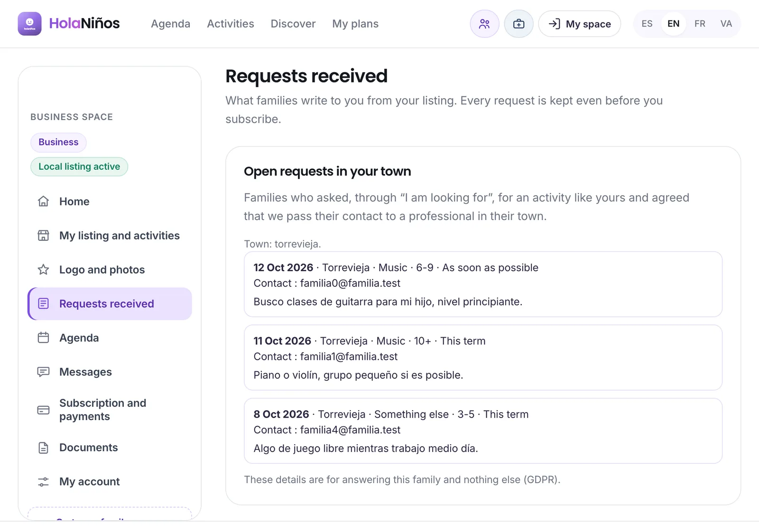
Task: Open Subscription and payments
Action: (110, 410)
